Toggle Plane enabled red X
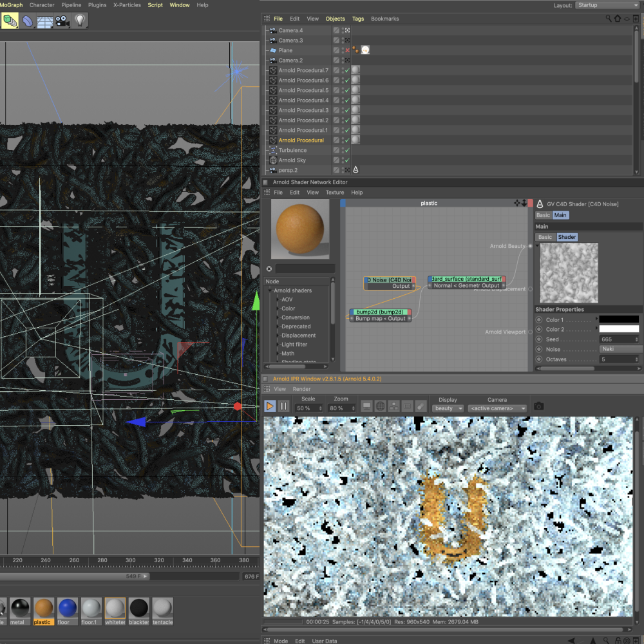Screen dimensions: 644x644 (x=348, y=50)
